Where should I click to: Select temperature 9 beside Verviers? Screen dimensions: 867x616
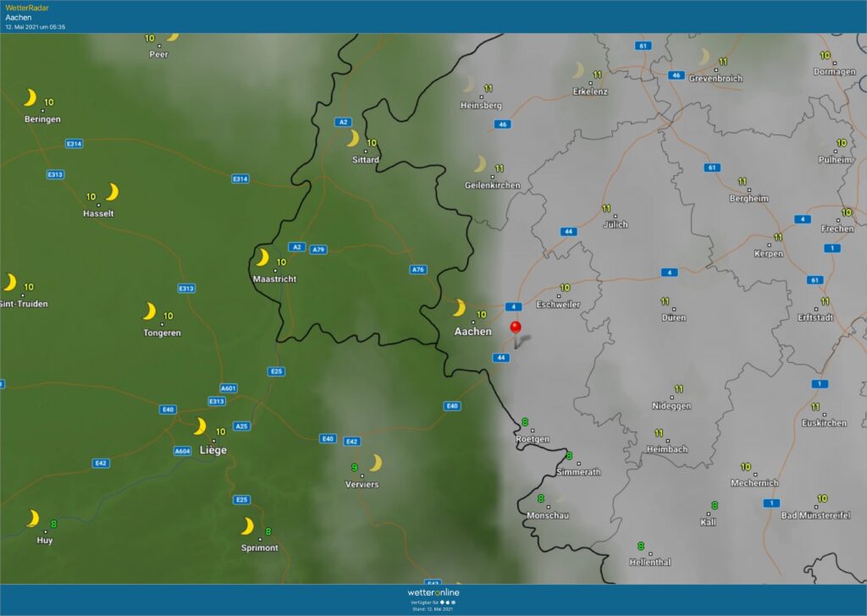[x=355, y=468]
